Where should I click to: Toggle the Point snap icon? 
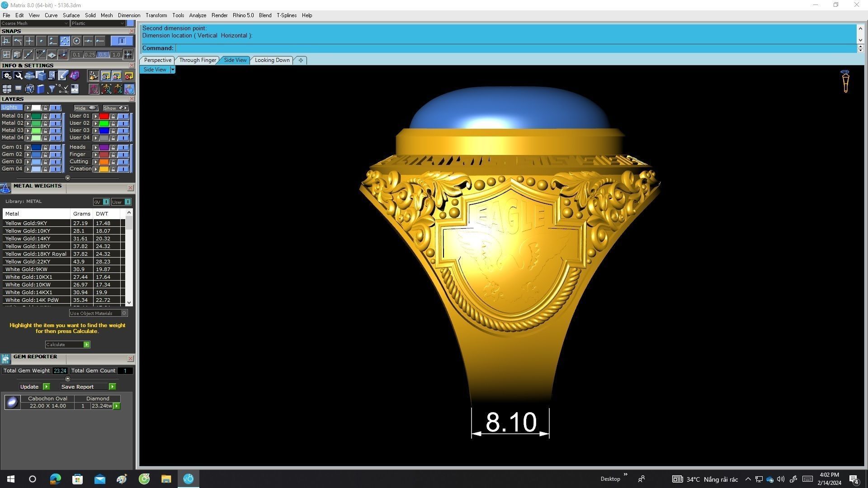41,41
